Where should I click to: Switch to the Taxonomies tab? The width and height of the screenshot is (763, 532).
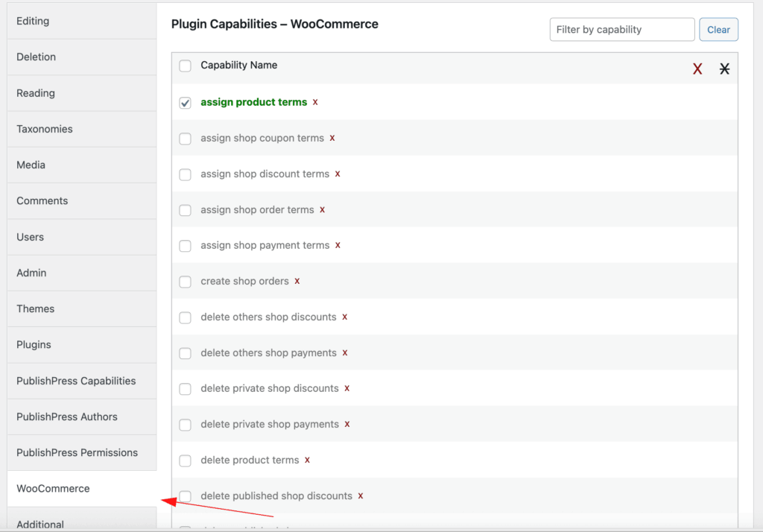click(82, 129)
